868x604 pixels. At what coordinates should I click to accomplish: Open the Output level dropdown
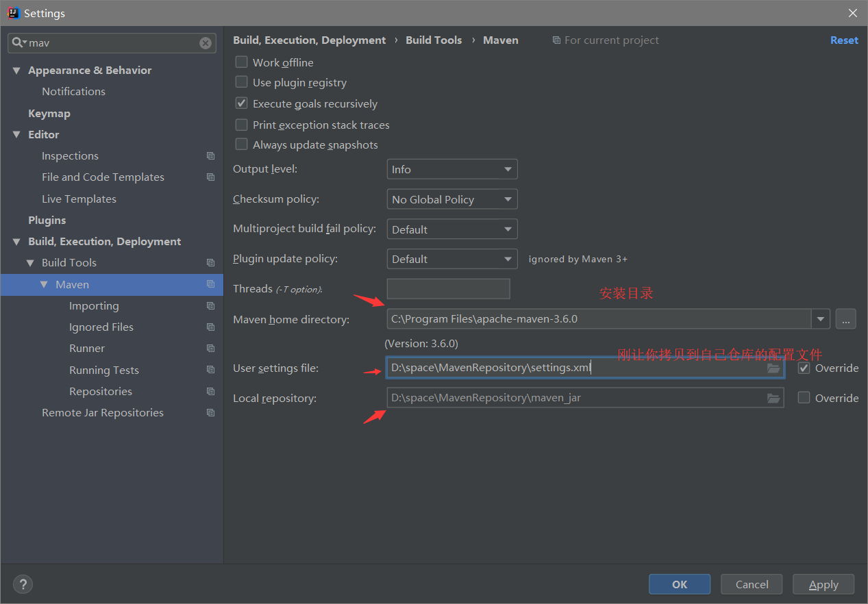pos(452,169)
